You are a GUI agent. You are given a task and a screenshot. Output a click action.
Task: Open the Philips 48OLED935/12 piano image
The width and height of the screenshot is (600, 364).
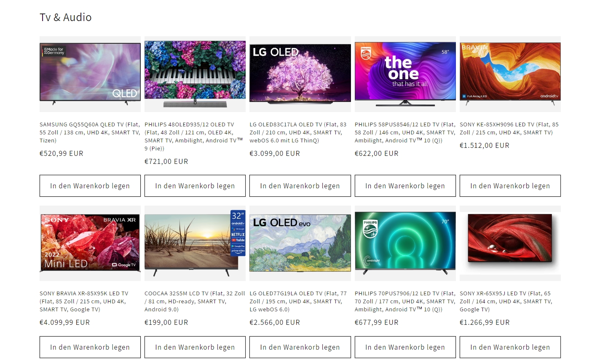tap(195, 74)
